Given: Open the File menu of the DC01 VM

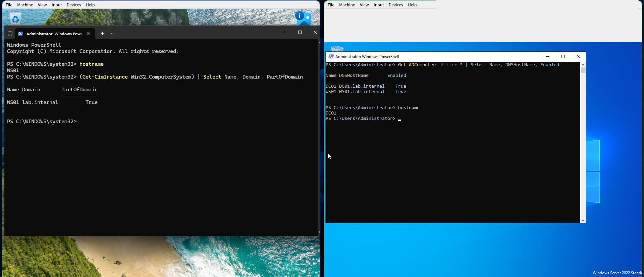Looking at the screenshot, I should tap(331, 5).
